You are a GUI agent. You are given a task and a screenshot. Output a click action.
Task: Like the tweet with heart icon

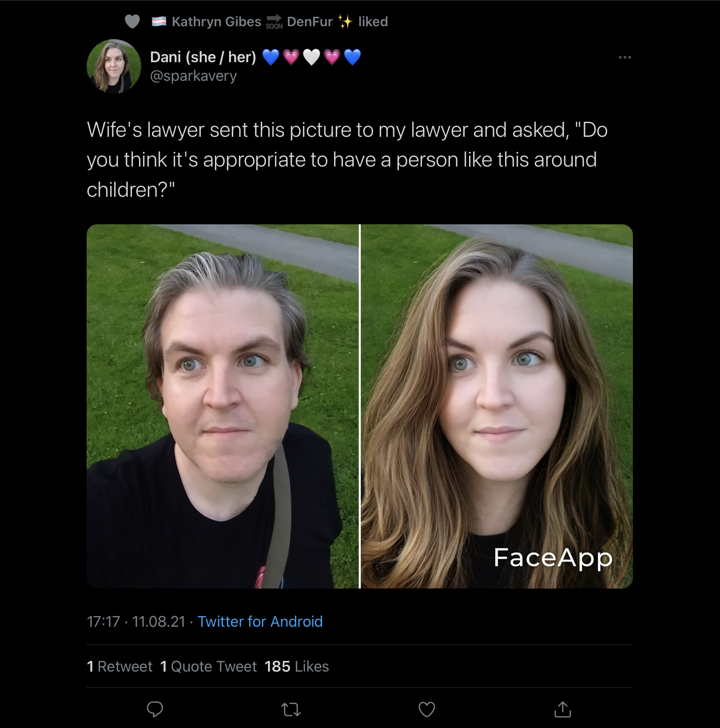pyautogui.click(x=427, y=709)
